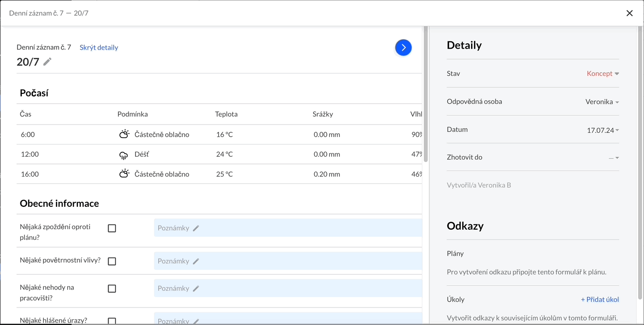Viewport: 644px width, 325px height.
Task: Check 'Nějaké povětrnostní vlivy?' checkbox
Action: click(x=112, y=261)
